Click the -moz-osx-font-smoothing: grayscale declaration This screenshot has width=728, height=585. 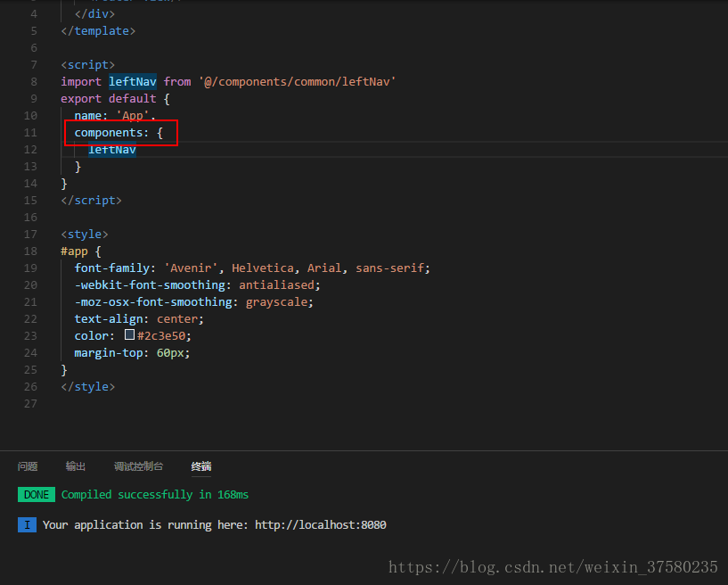(x=194, y=302)
